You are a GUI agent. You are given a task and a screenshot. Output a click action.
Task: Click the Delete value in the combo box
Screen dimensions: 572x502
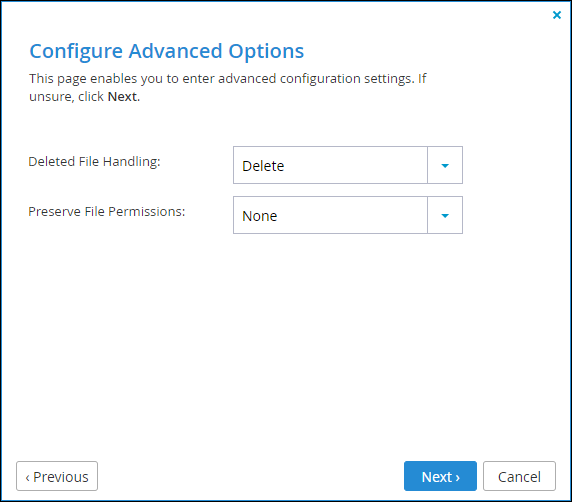click(263, 166)
